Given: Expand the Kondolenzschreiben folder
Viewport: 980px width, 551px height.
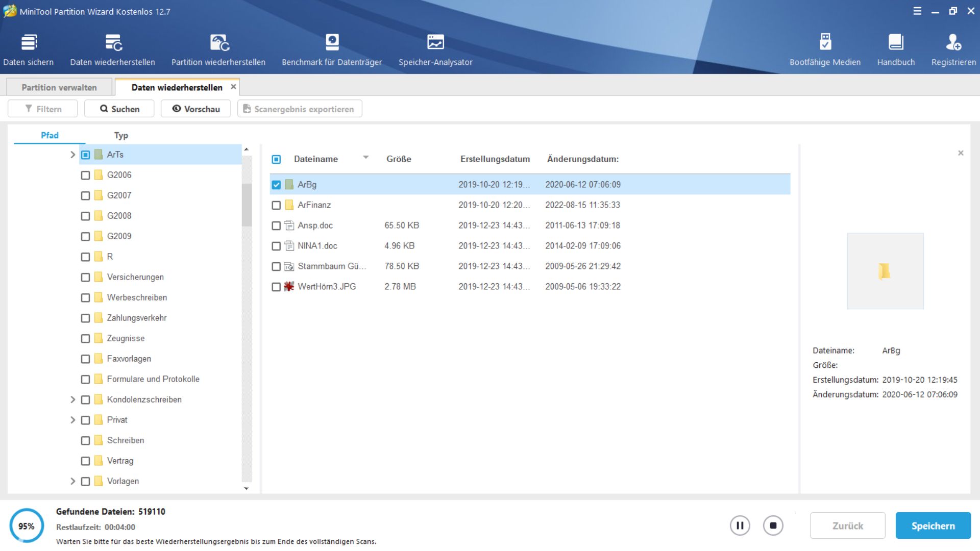Looking at the screenshot, I should [72, 399].
